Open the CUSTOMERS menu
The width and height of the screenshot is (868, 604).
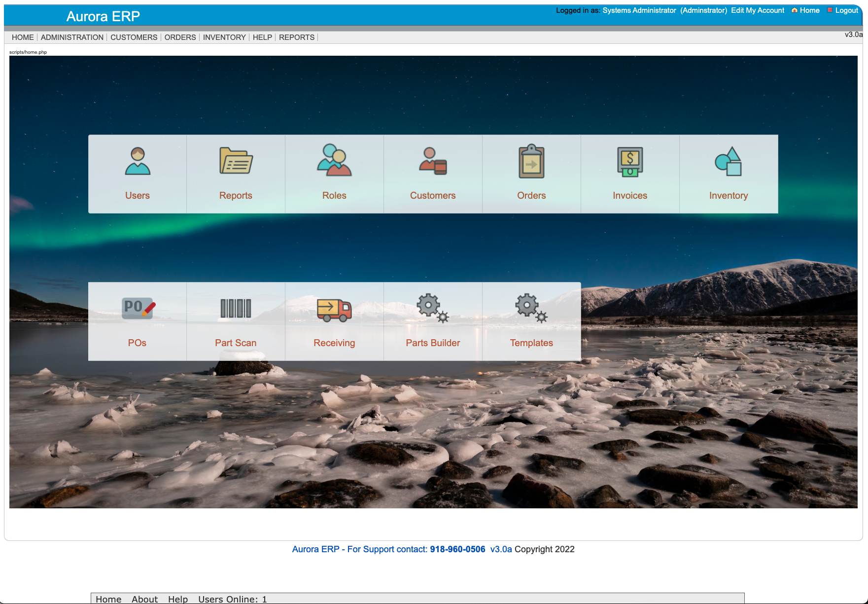coord(134,37)
